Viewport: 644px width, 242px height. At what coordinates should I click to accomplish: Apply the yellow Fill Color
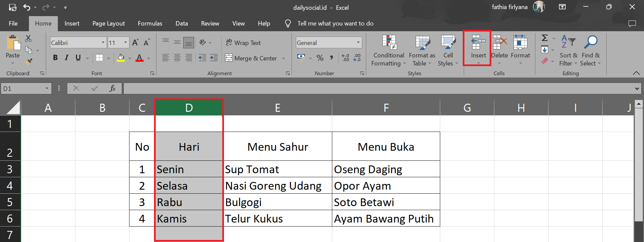point(121,58)
